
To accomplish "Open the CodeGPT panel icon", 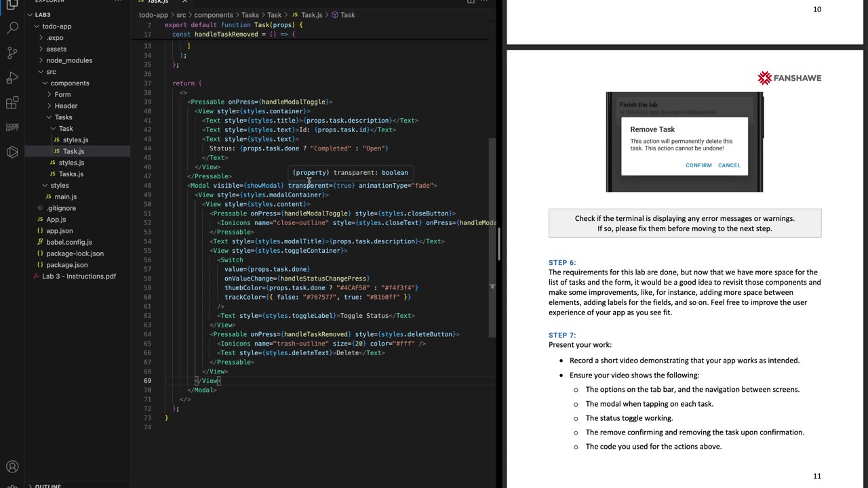I will (12, 127).
